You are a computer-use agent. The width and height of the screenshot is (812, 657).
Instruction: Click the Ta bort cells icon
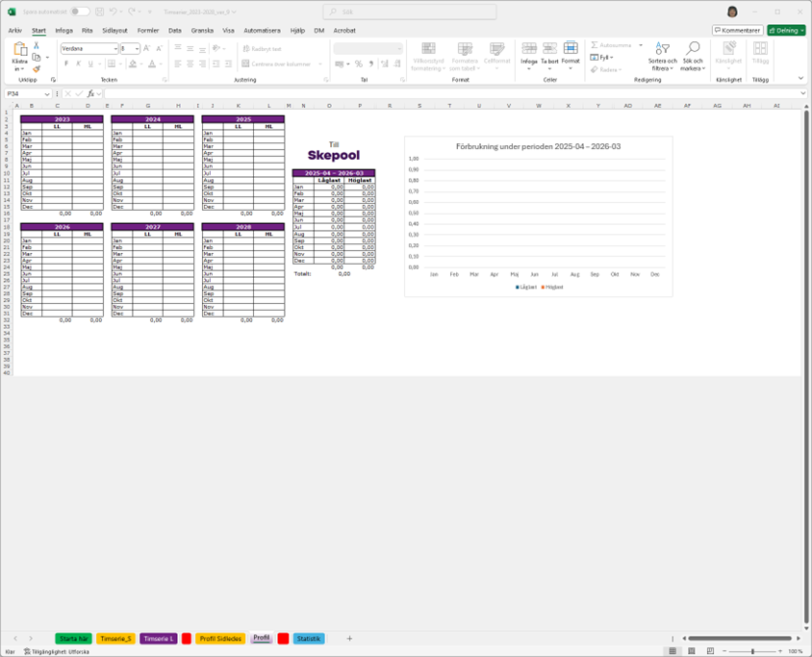tap(549, 54)
